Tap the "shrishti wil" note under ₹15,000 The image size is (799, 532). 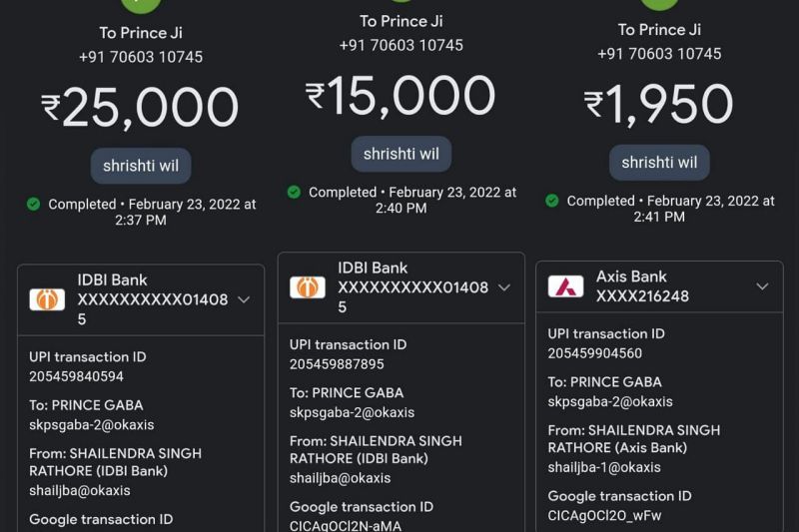400,154
